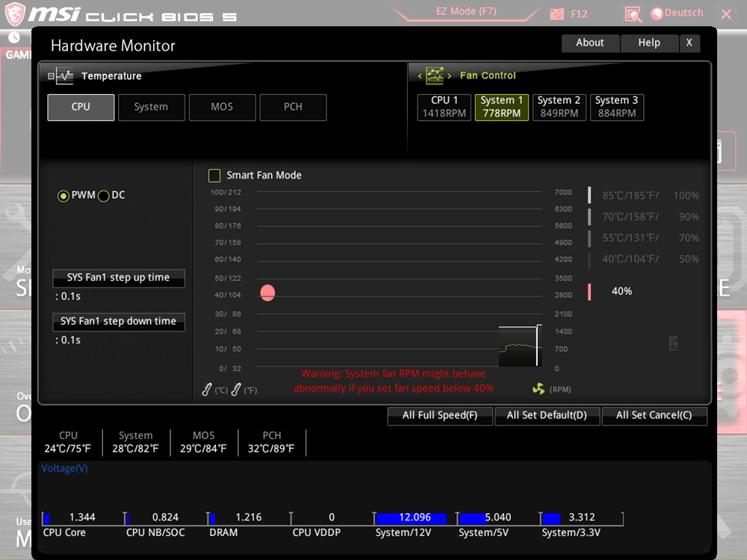Go to next fan with right chevron

(x=449, y=76)
